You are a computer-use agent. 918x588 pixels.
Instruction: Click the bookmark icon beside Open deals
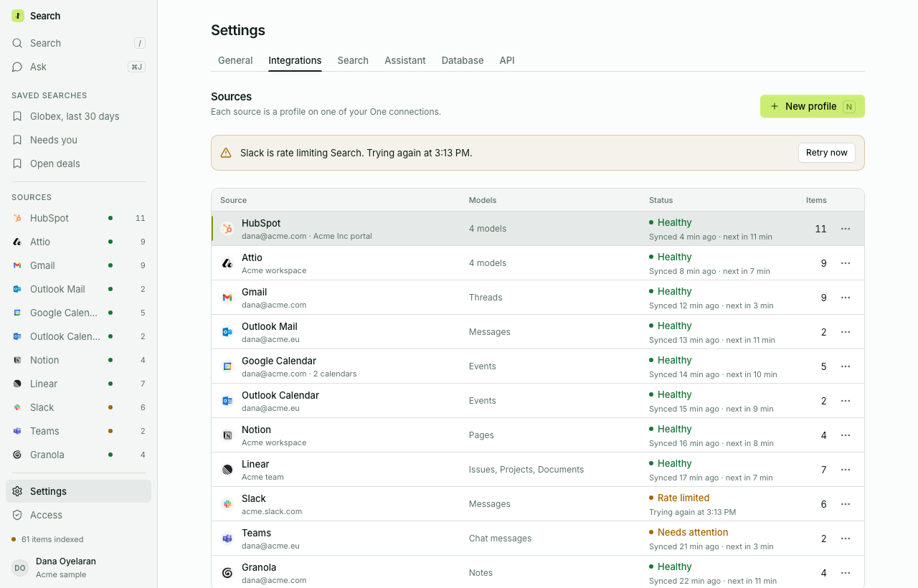(17, 163)
